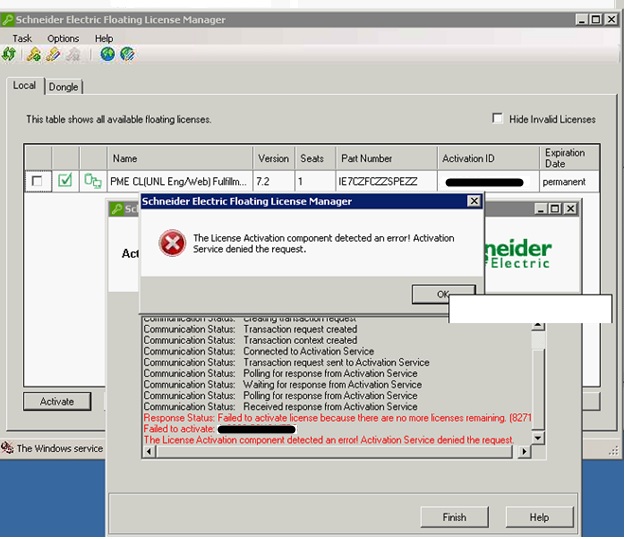
Task: Switch to the Local tab
Action: click(x=24, y=86)
